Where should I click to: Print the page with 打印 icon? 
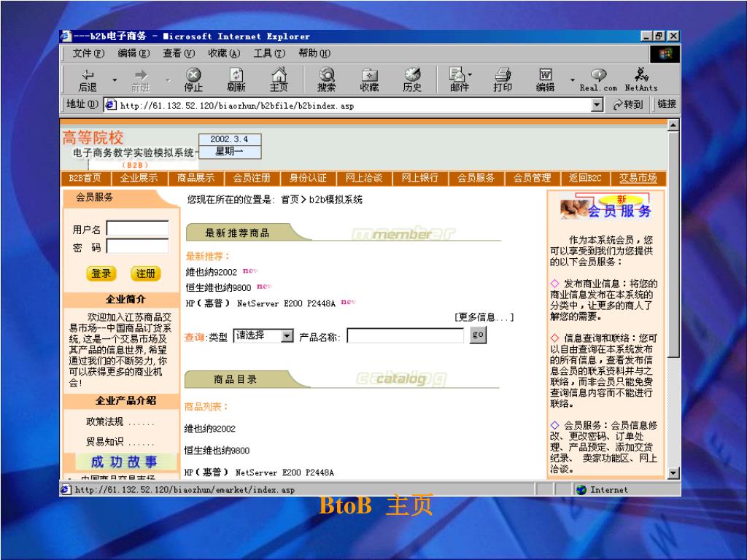click(503, 79)
